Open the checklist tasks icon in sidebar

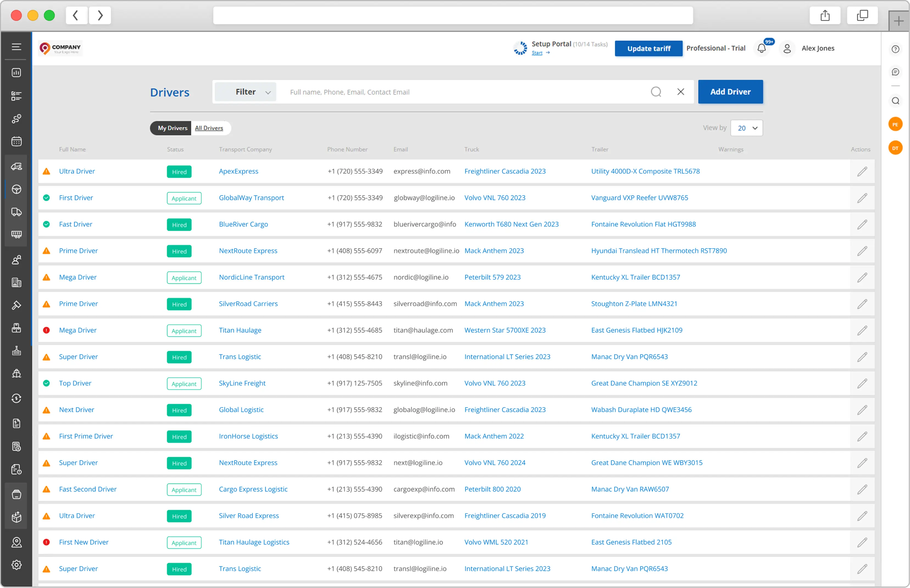tap(16, 96)
